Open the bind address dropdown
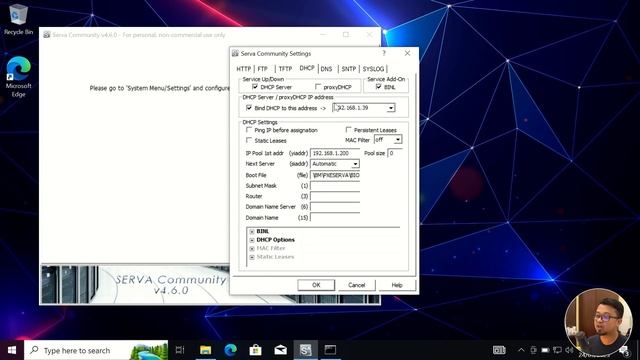The width and height of the screenshot is (640, 360). coord(391,108)
